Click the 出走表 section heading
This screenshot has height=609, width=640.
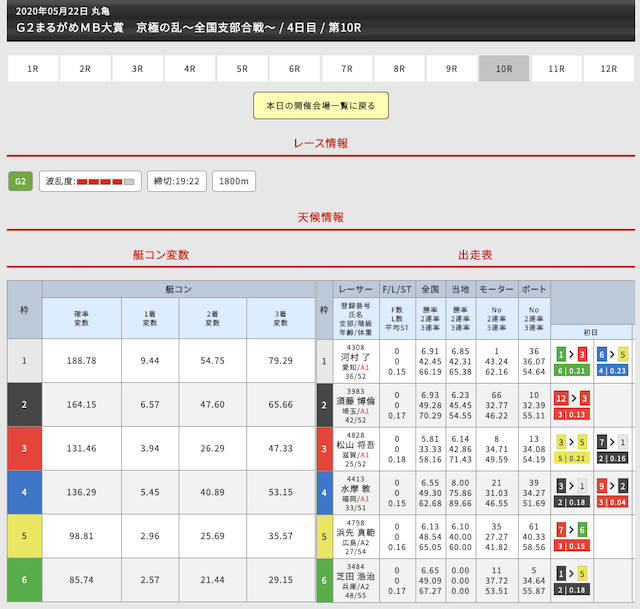(475, 255)
